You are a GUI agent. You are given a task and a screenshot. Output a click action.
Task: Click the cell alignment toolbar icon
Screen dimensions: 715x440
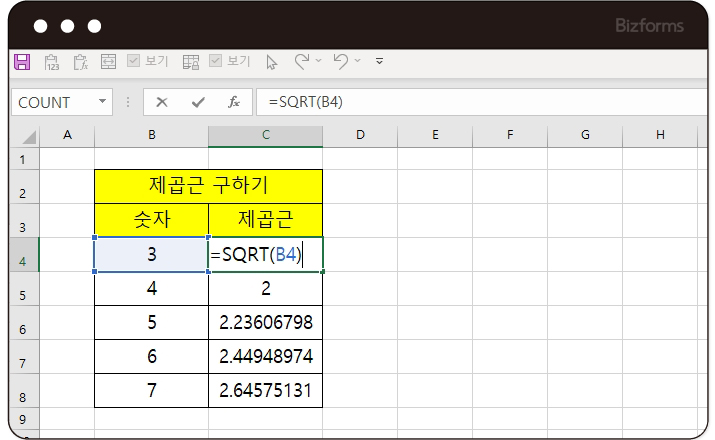click(108, 61)
